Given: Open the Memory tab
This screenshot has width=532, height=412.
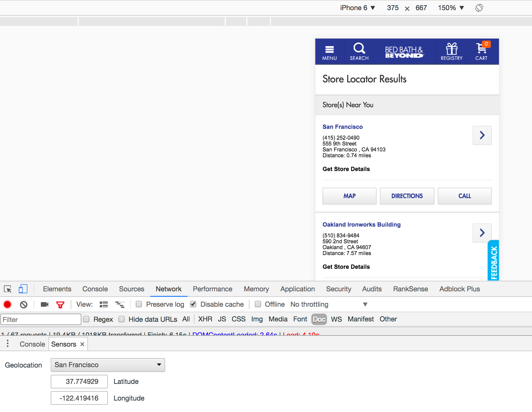Looking at the screenshot, I should click(x=256, y=289).
